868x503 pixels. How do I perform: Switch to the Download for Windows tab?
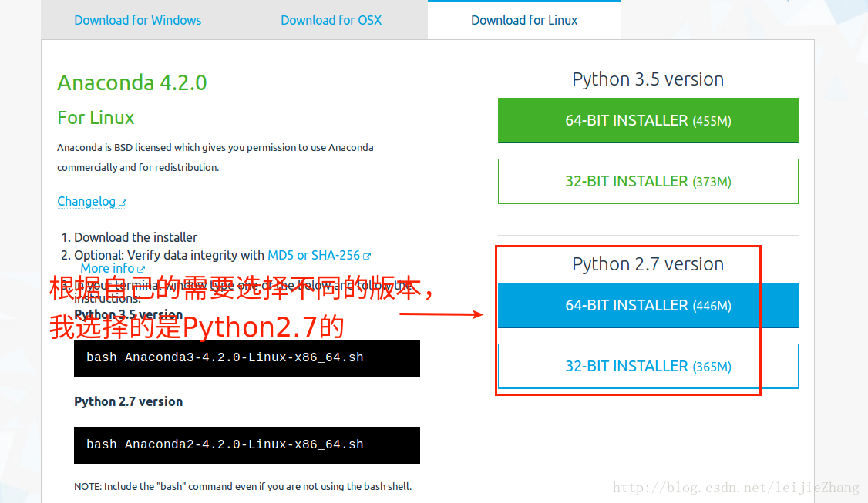(138, 21)
